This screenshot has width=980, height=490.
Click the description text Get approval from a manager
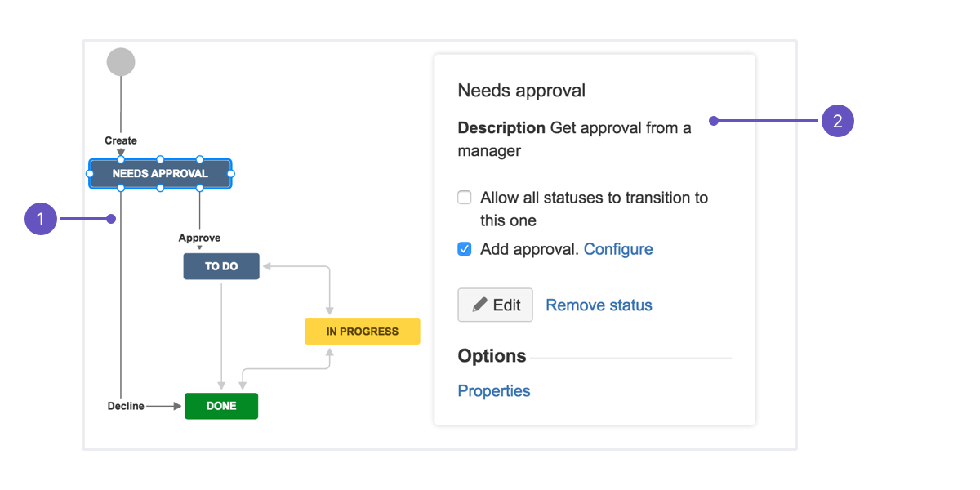point(575,139)
